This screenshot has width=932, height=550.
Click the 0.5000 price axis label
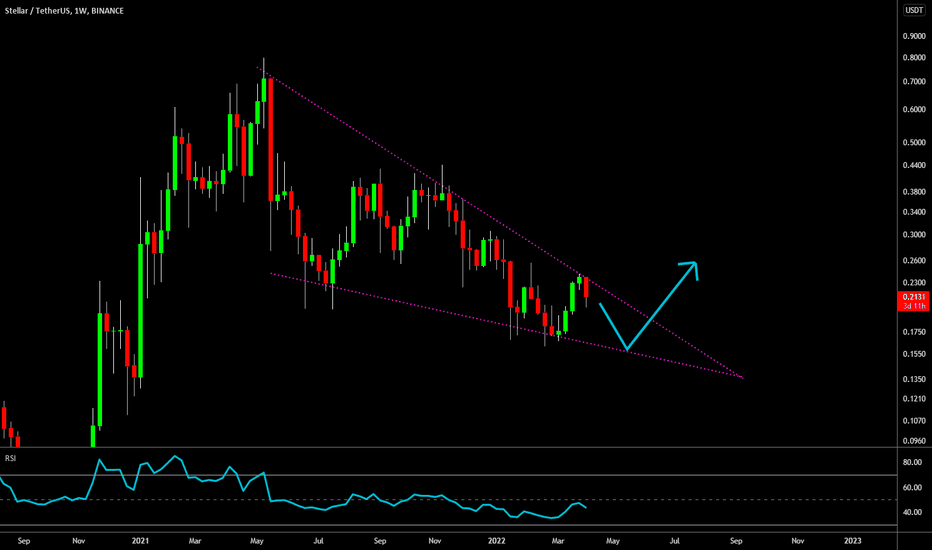pyautogui.click(x=914, y=143)
